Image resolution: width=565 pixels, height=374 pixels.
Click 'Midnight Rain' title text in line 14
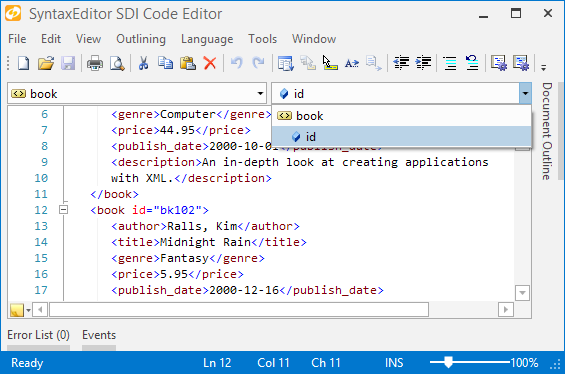(x=205, y=242)
